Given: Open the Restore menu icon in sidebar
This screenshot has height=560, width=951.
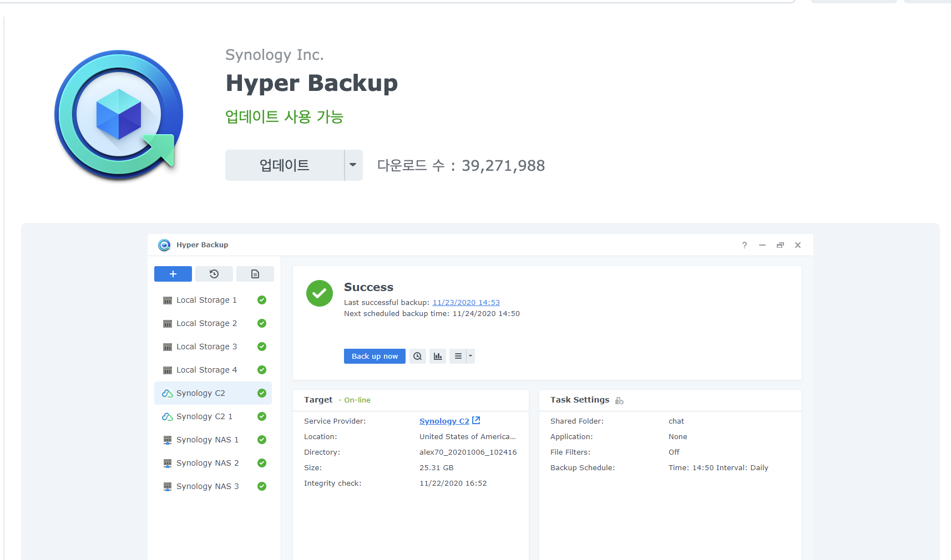Looking at the screenshot, I should coord(214,273).
